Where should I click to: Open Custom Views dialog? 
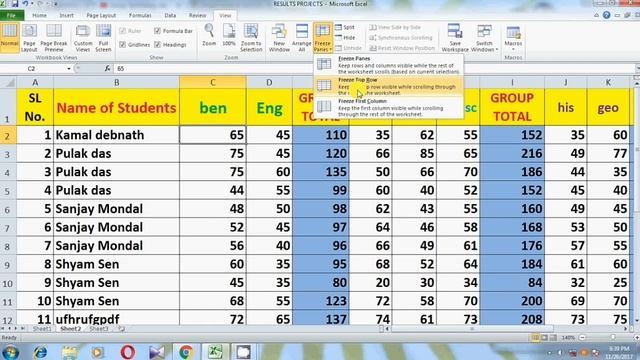(83, 38)
